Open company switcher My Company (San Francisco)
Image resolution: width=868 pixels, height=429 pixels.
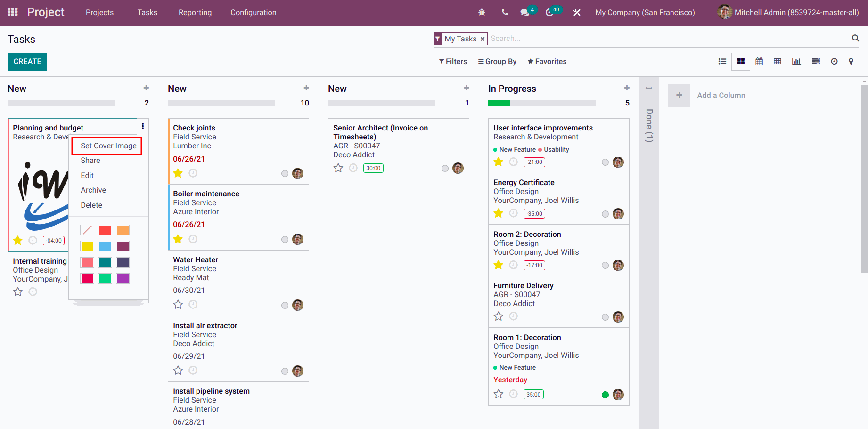click(645, 12)
